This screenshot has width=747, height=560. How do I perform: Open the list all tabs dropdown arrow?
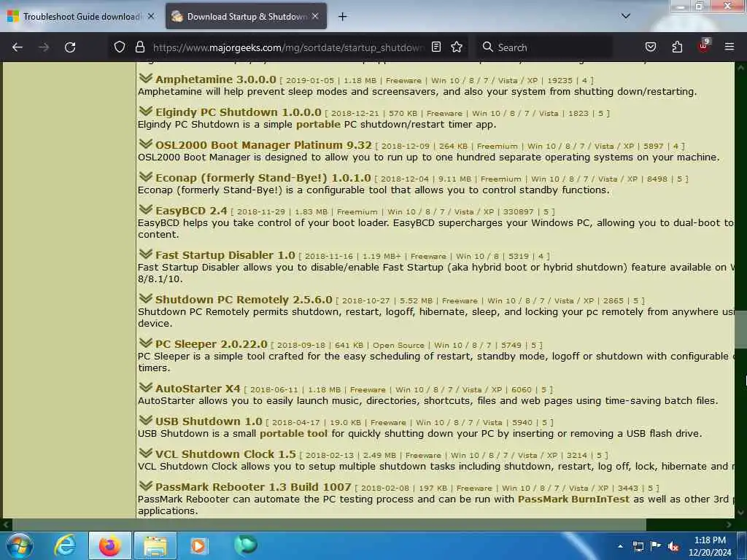[625, 16]
